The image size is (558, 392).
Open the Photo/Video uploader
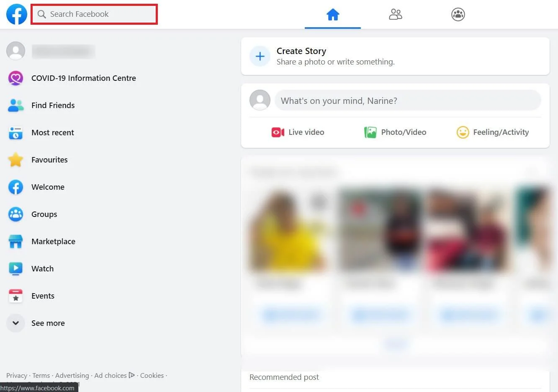click(x=395, y=132)
